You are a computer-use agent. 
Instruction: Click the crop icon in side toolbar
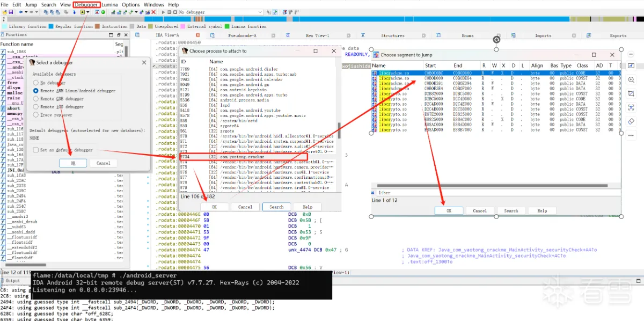pos(631,93)
